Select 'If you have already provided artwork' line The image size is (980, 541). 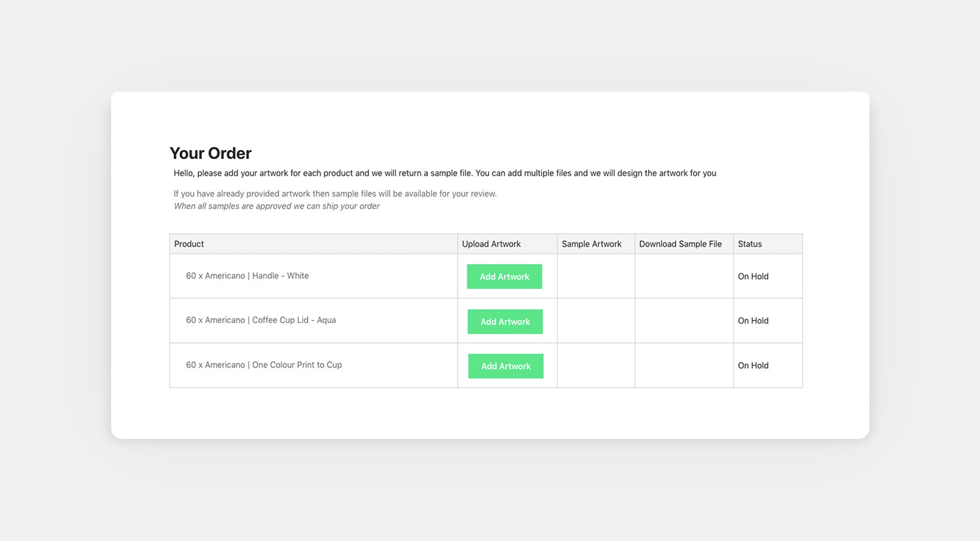(x=335, y=194)
